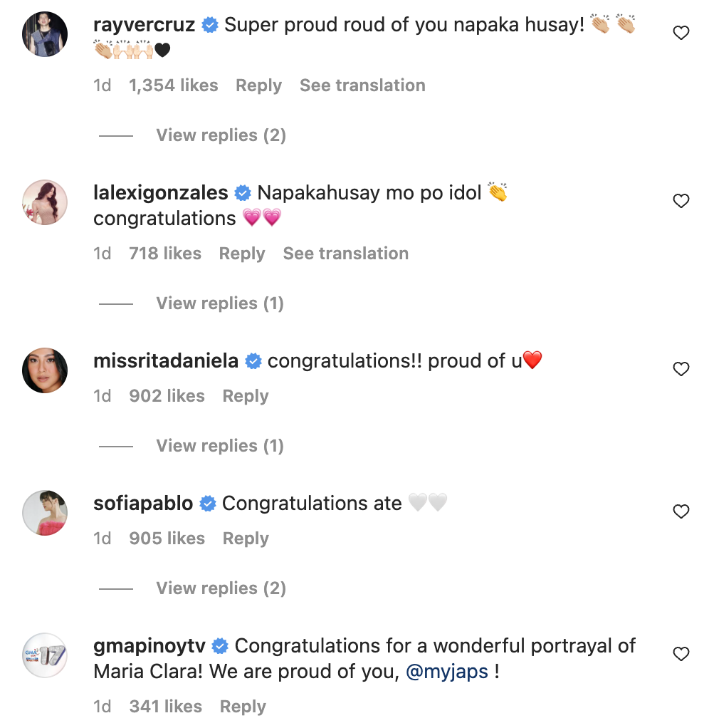Open gmapinoytv's profile avatar logo
709x728 pixels.
45,655
